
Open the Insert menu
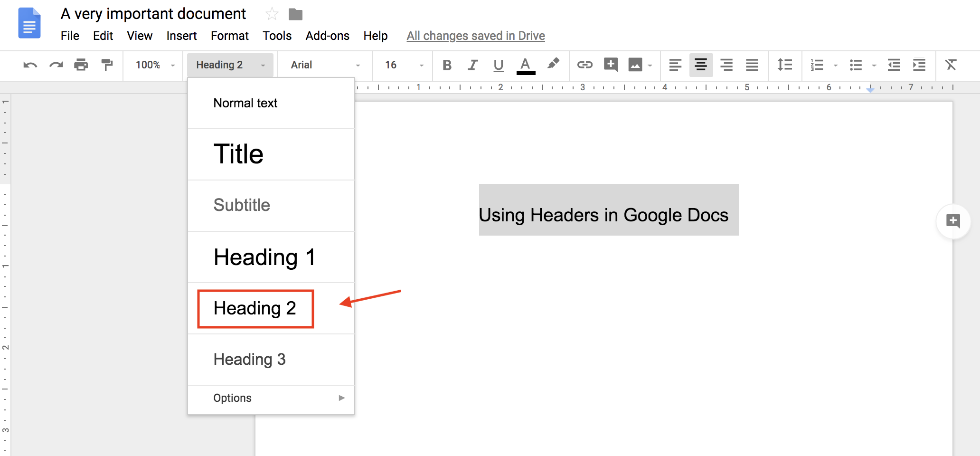(181, 36)
